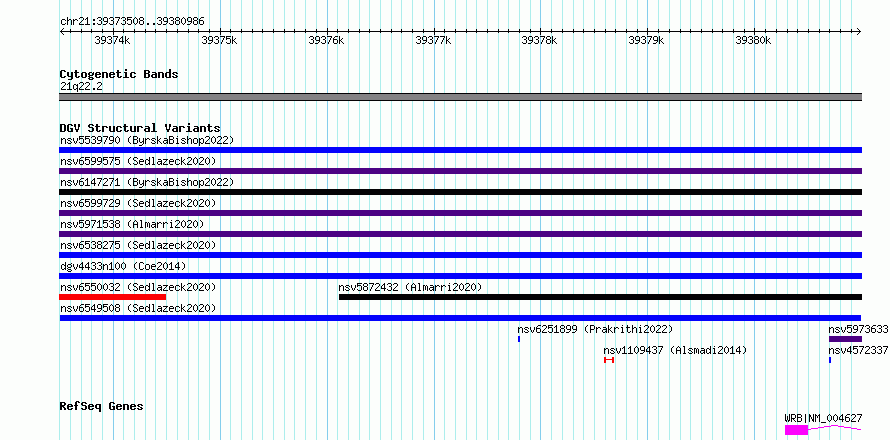Select the blue nsv6538275 variant bar
Screen dimensions: 890x440
point(460,255)
